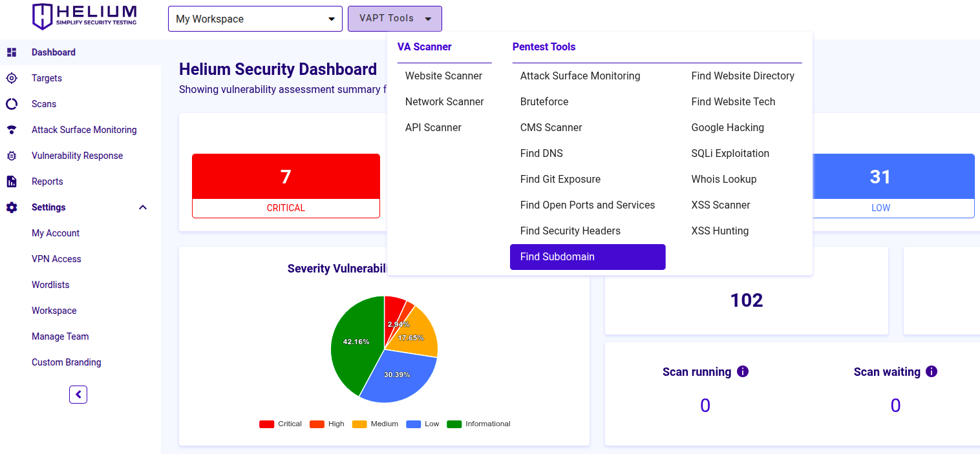Viewport: 980px width, 454px height.
Task: Collapse the sidebar with the arrow button
Action: pos(78,394)
